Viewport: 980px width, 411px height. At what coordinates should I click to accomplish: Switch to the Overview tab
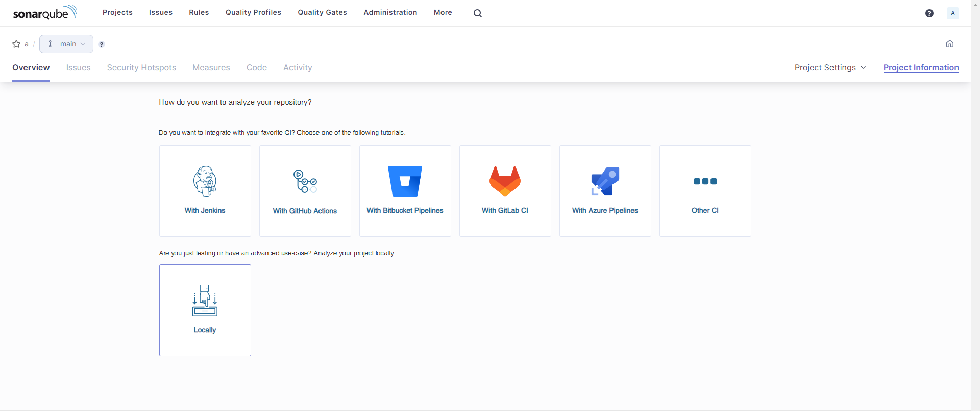(31, 67)
